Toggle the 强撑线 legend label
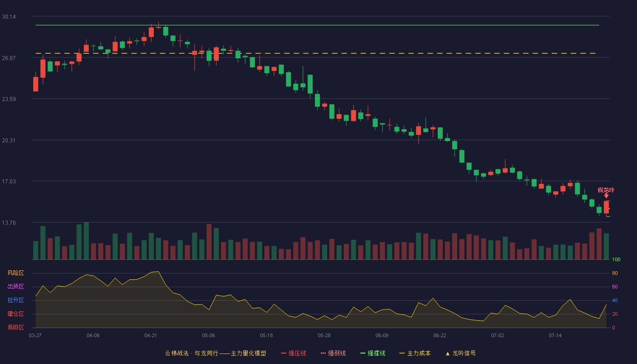The width and height of the screenshot is (637, 364). pos(376,353)
